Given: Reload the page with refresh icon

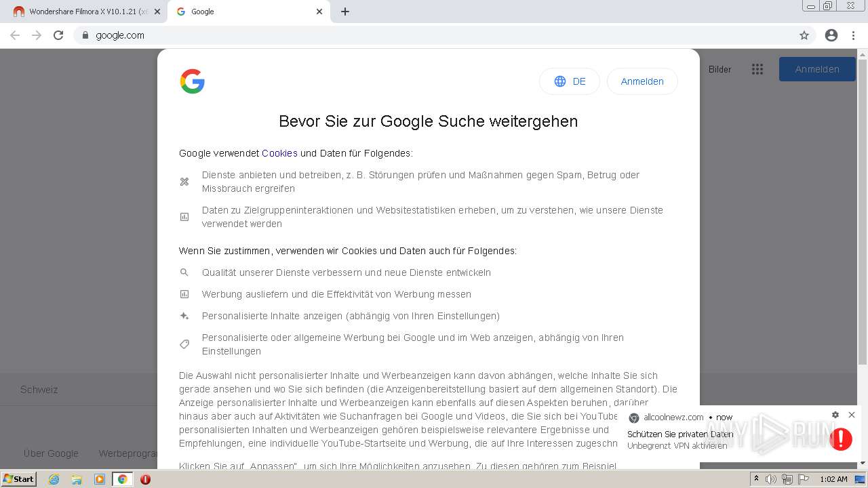Looking at the screenshot, I should pyautogui.click(x=58, y=35).
